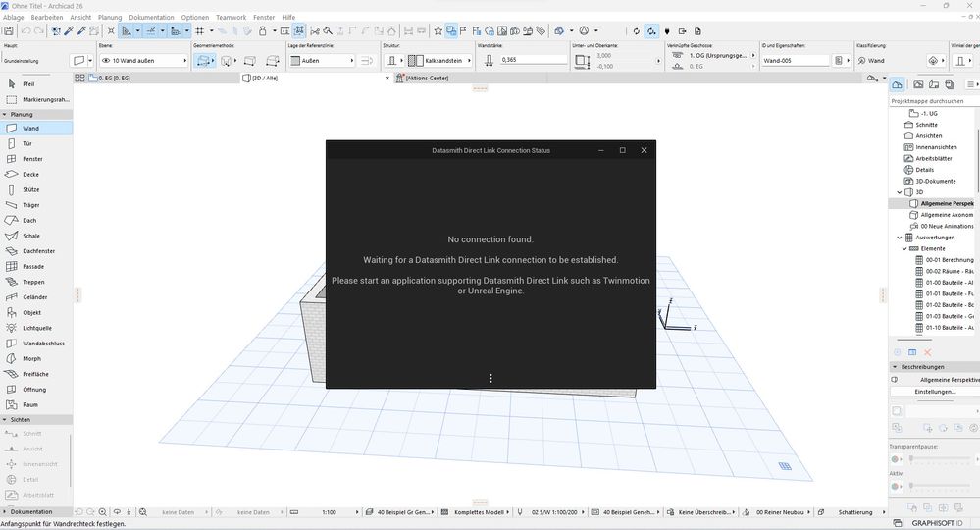Viewport: 980px width, 530px height.
Task: Open the Ablage menu
Action: [x=13, y=18]
